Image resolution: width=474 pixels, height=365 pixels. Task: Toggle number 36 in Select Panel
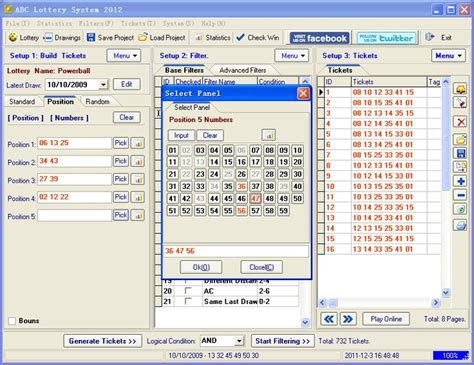point(242,186)
